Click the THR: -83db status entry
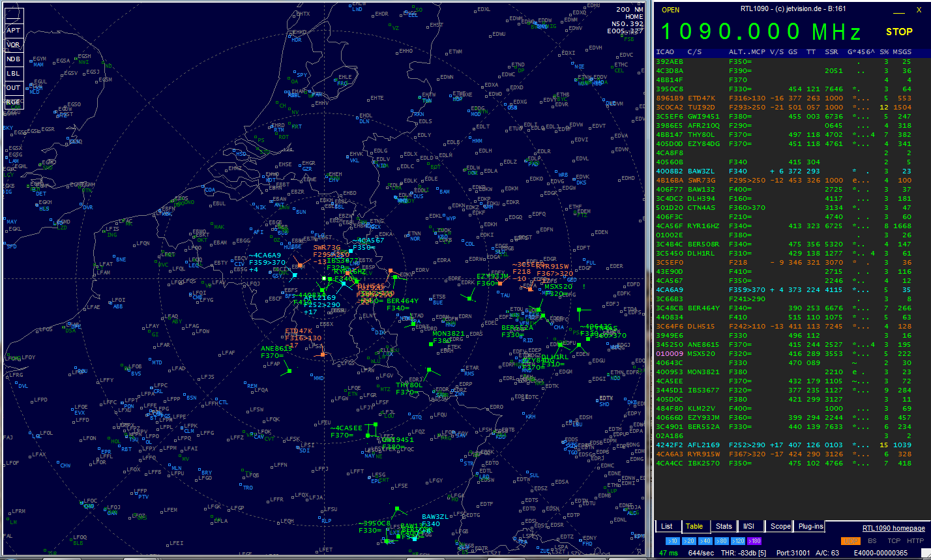931x560 pixels. [743, 553]
